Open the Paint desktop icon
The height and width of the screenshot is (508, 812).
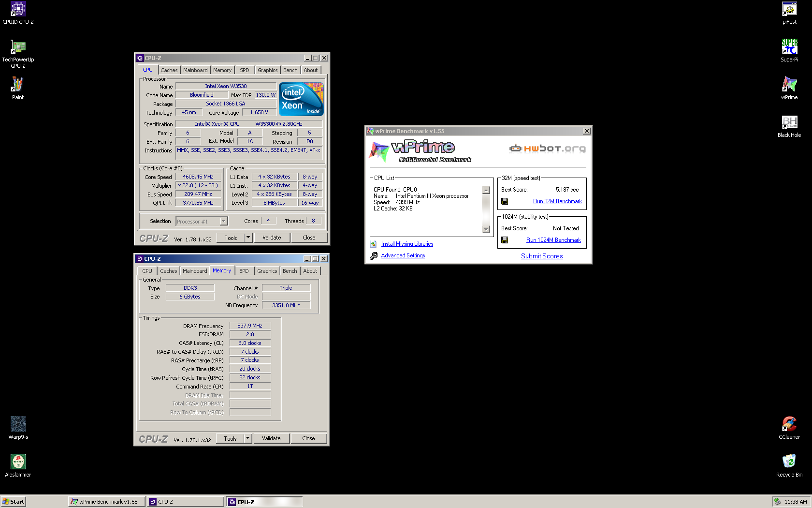pyautogui.click(x=18, y=88)
